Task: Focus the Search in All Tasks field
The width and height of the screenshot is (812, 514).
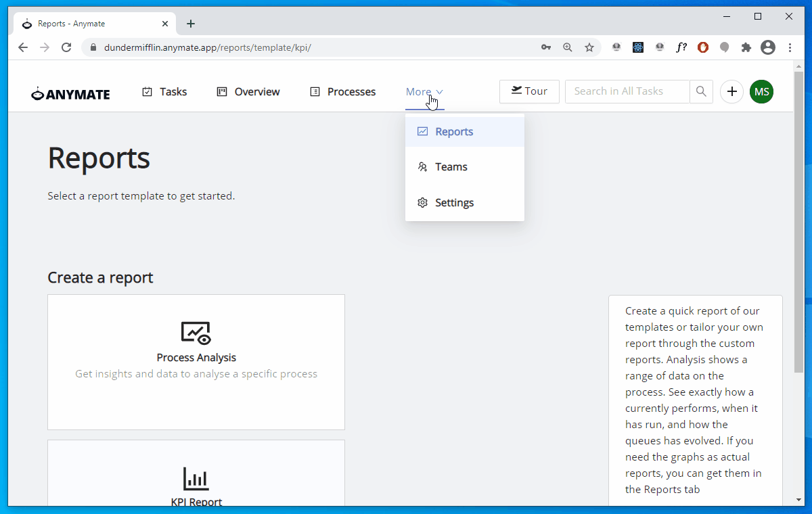Action: [627, 91]
